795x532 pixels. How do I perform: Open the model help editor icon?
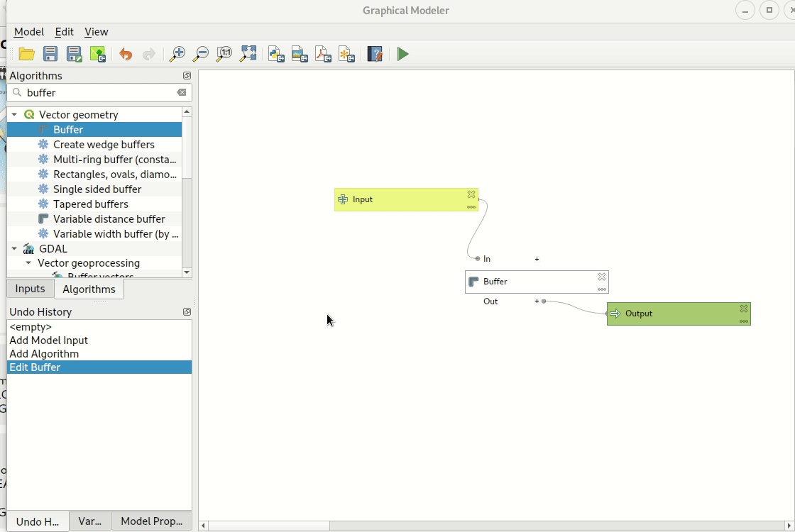coord(375,54)
